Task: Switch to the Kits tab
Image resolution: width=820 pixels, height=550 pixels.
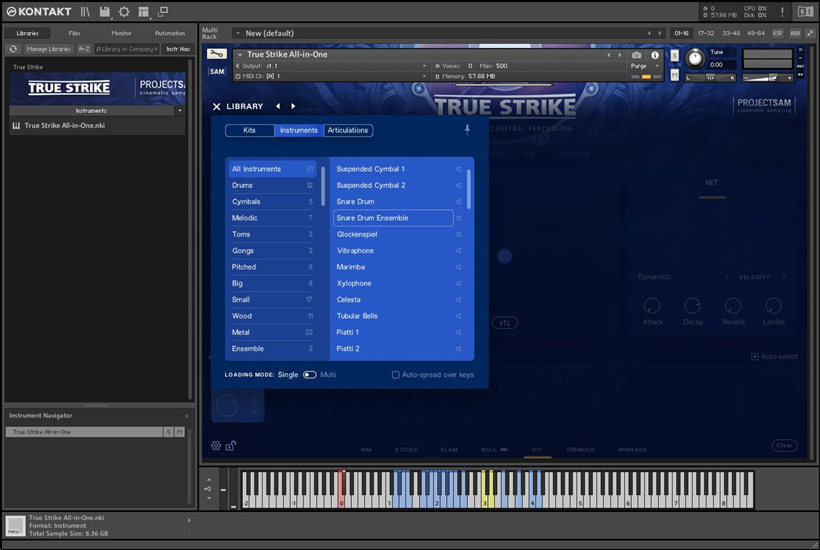Action: pos(249,130)
